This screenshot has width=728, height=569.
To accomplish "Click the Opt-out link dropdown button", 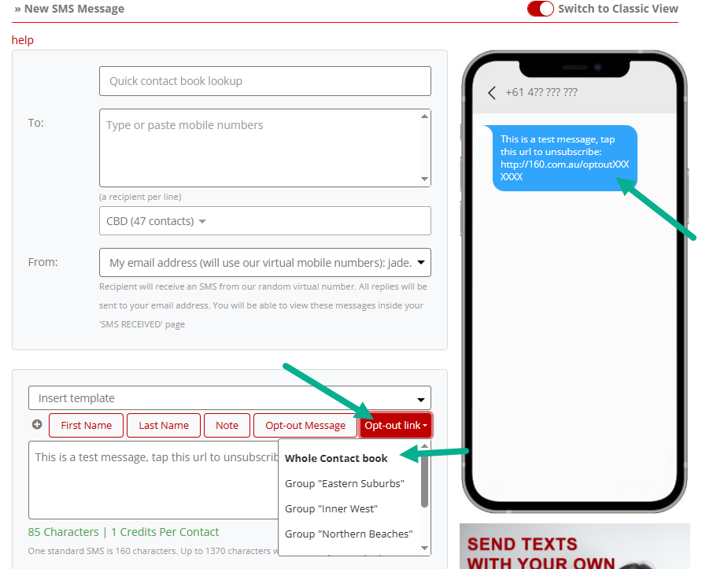I will (x=396, y=425).
